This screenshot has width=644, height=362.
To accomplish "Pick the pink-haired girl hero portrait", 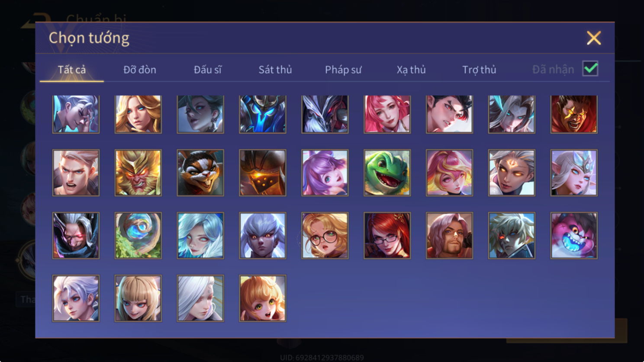I will pyautogui.click(x=387, y=114).
